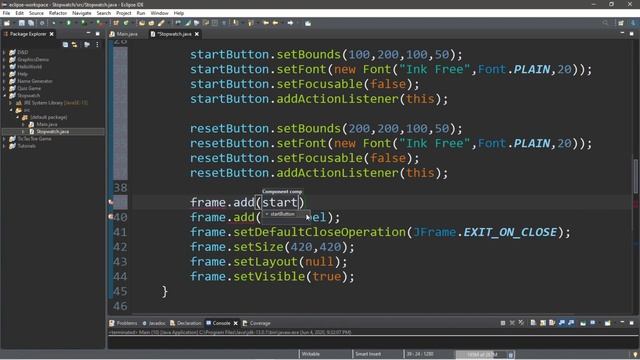Click the New file toolbar icon
The height and width of the screenshot is (360, 640).
click(x=7, y=23)
